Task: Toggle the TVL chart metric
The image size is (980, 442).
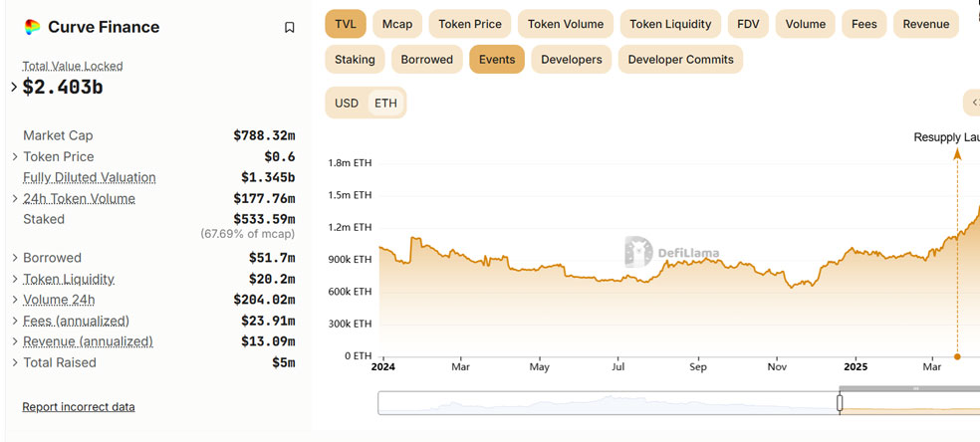Action: 345,24
